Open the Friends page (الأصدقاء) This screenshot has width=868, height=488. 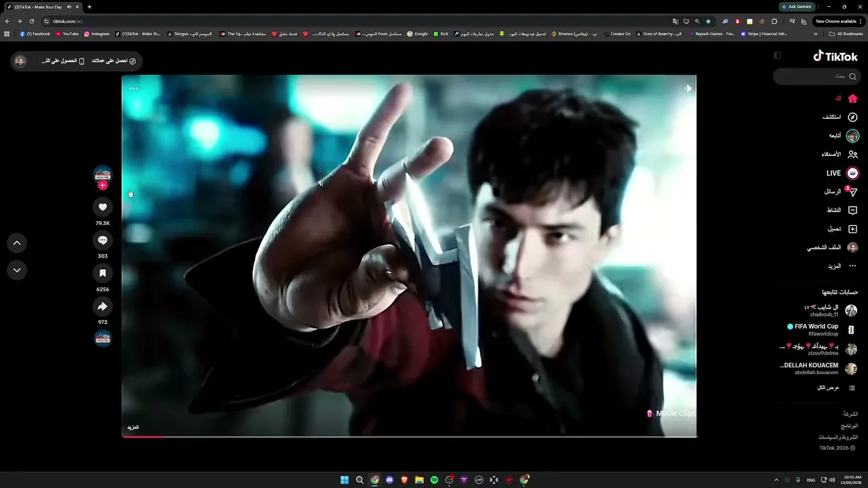(x=840, y=155)
